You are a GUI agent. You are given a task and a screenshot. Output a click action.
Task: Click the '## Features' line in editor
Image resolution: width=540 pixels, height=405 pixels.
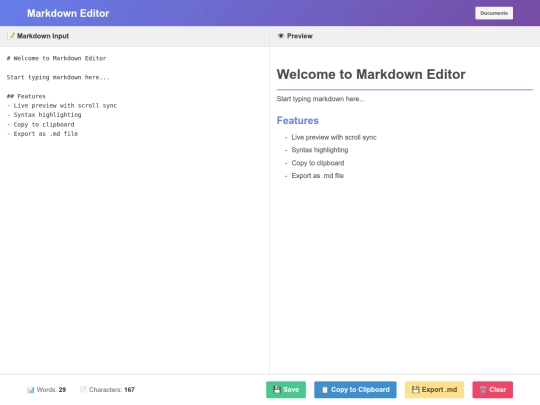pyautogui.click(x=26, y=96)
